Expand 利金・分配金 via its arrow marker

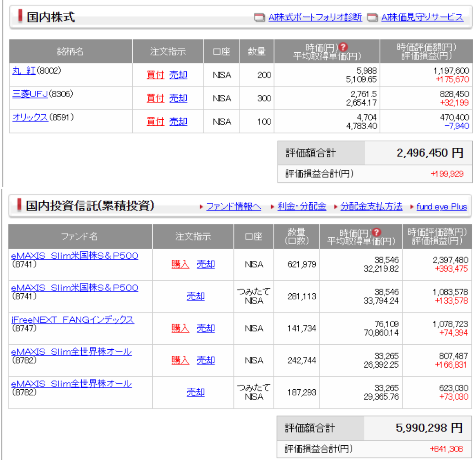(302, 207)
